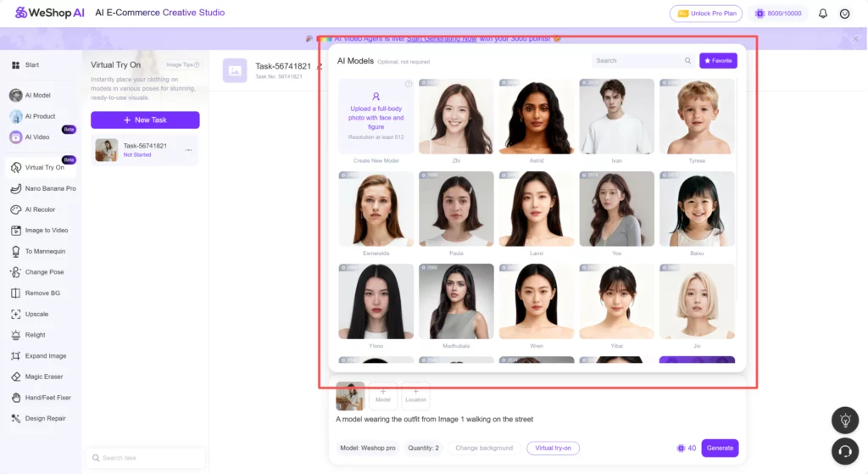
Task: Open Image to Video tool
Action: 39,231
